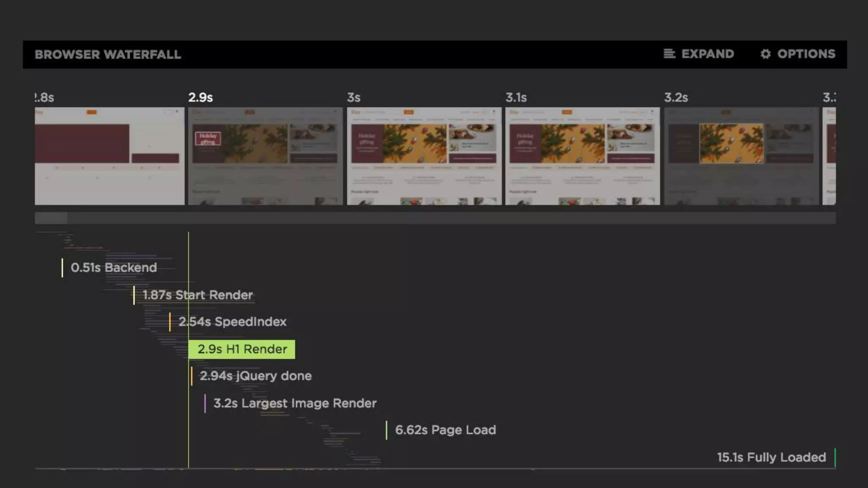Open the OPTIONS menu label

coord(806,54)
